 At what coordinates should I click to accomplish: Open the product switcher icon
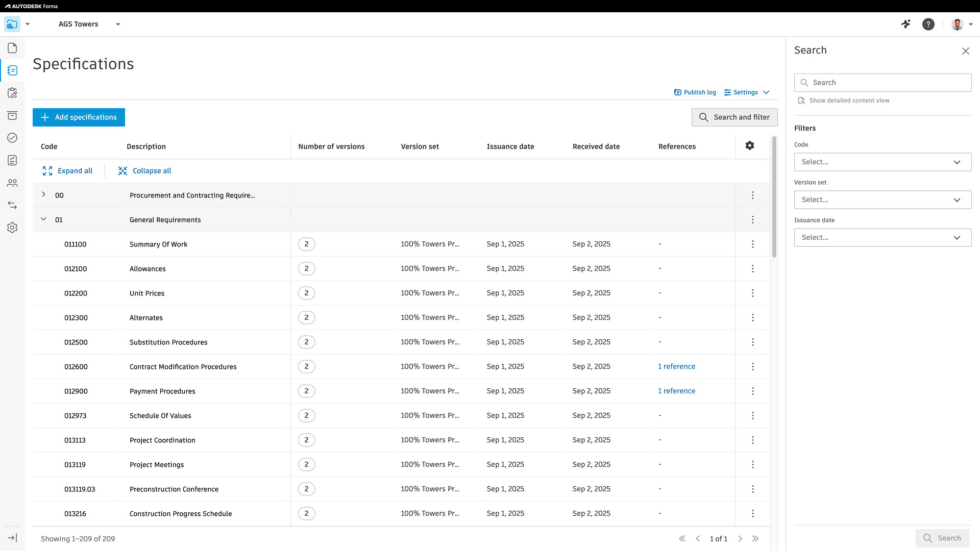(x=12, y=24)
